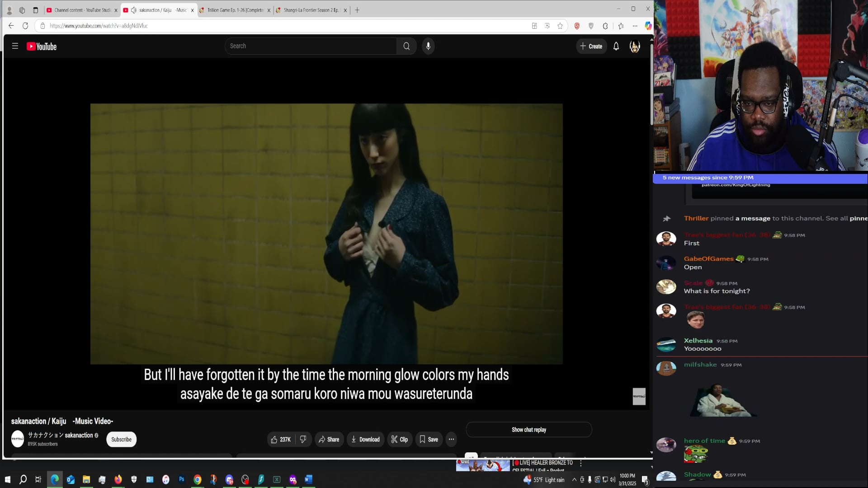Open the sakanaction channel name link

coord(63,435)
